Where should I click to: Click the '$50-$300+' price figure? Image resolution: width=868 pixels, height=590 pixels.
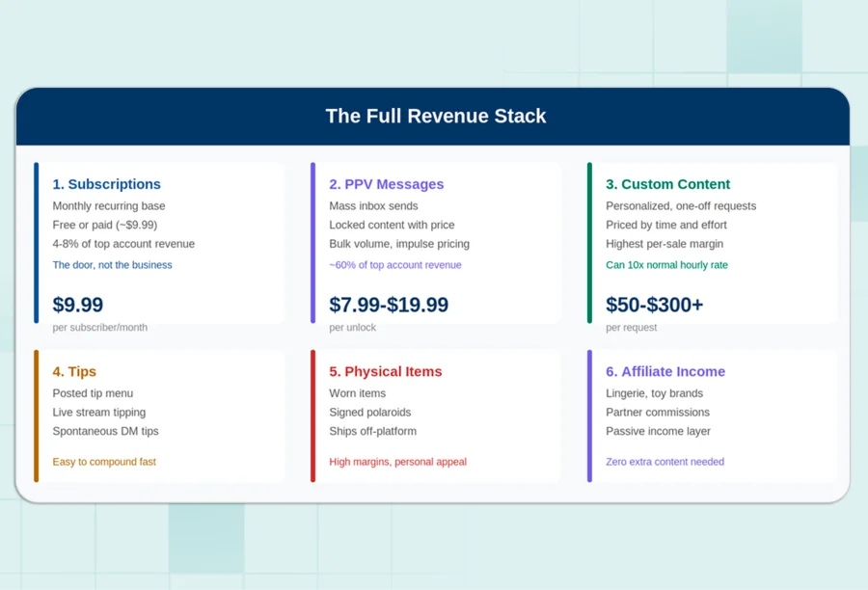tap(654, 305)
